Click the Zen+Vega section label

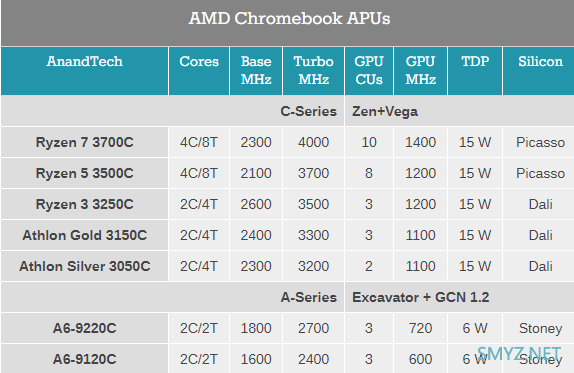pyautogui.click(x=385, y=111)
